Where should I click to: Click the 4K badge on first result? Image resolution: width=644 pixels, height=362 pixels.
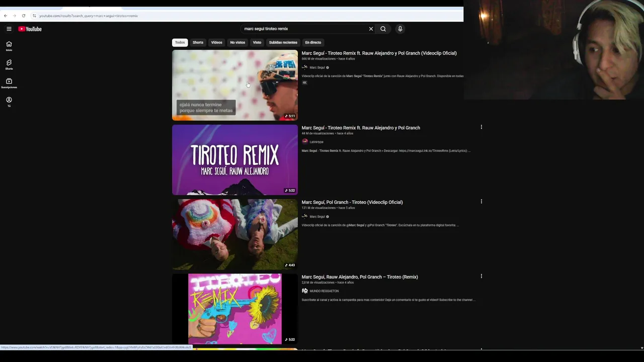304,82
